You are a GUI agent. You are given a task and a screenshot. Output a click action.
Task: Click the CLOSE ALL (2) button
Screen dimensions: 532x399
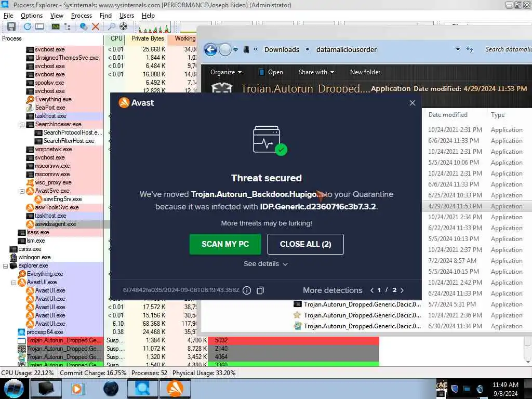click(x=305, y=244)
